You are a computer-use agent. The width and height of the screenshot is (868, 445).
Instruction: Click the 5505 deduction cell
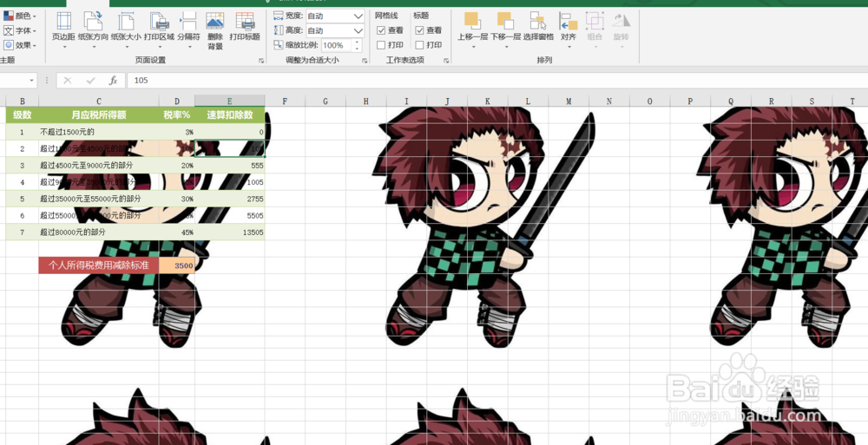coord(230,215)
